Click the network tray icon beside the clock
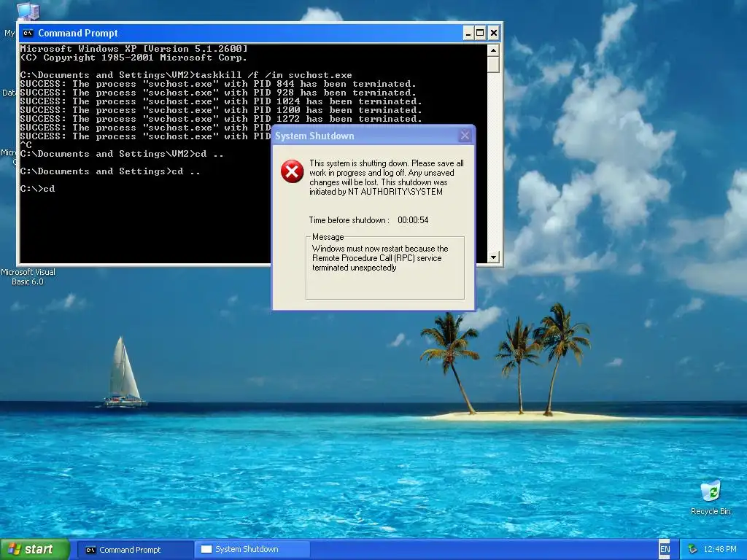The height and width of the screenshot is (560, 747). pyautogui.click(x=692, y=549)
